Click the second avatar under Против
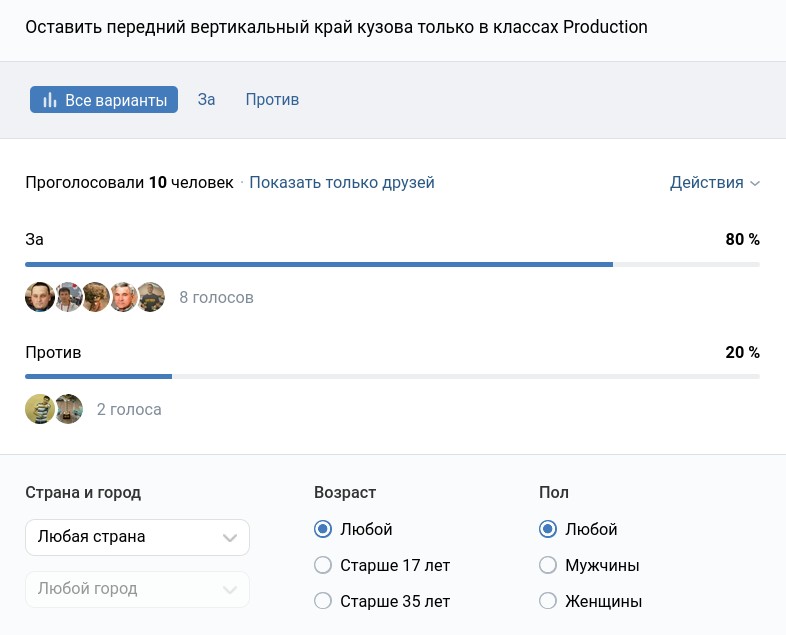This screenshot has height=635, width=786. point(68,409)
